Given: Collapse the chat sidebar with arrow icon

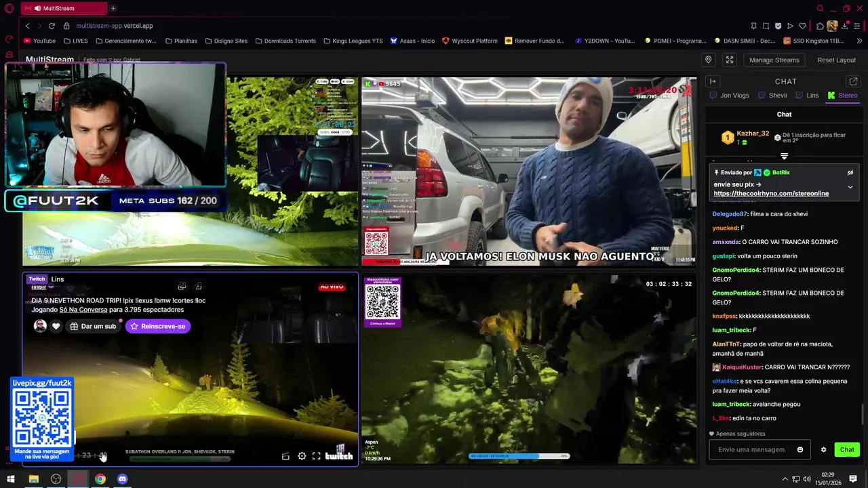Looking at the screenshot, I should [713, 81].
